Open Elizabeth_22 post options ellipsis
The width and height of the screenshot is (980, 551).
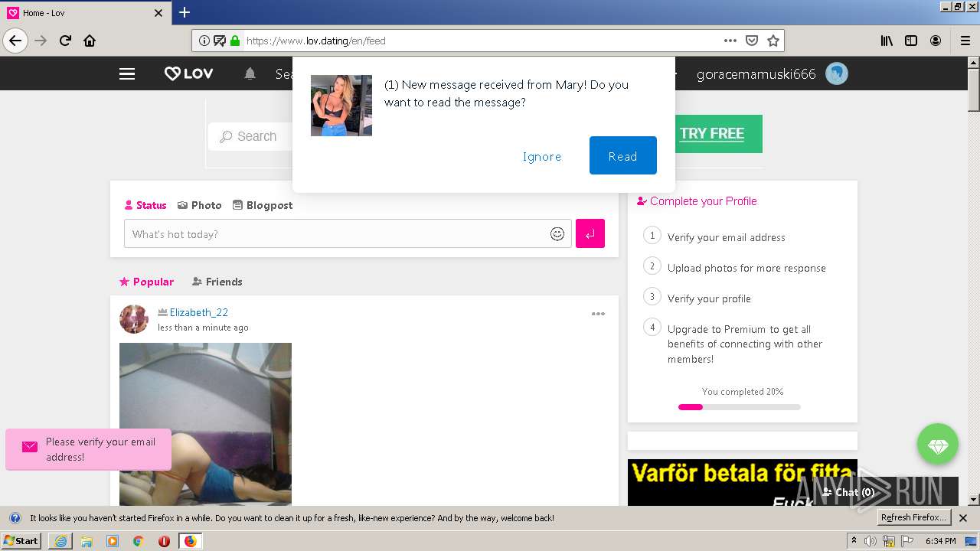click(x=598, y=314)
